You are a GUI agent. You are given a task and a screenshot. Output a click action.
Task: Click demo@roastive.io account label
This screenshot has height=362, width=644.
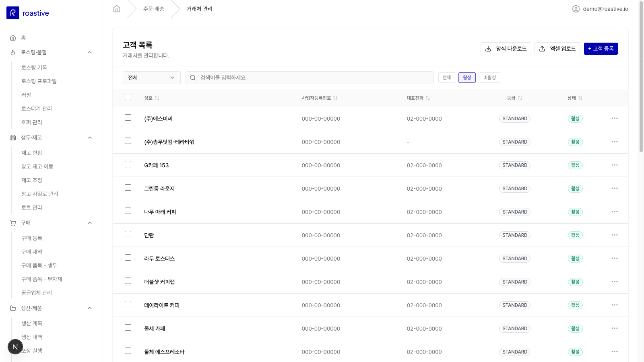coord(605,9)
